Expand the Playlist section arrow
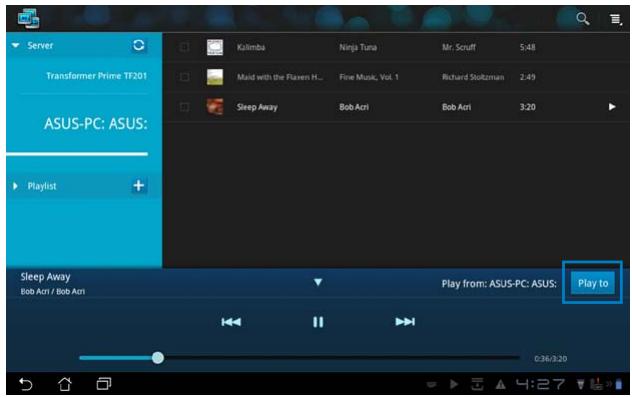The image size is (632, 398). 15,186
